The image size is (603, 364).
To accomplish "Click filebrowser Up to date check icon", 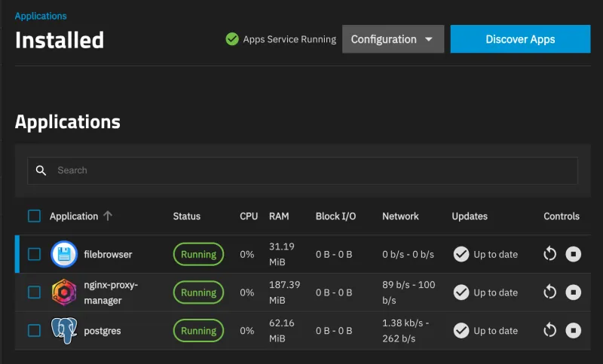I will (x=461, y=254).
